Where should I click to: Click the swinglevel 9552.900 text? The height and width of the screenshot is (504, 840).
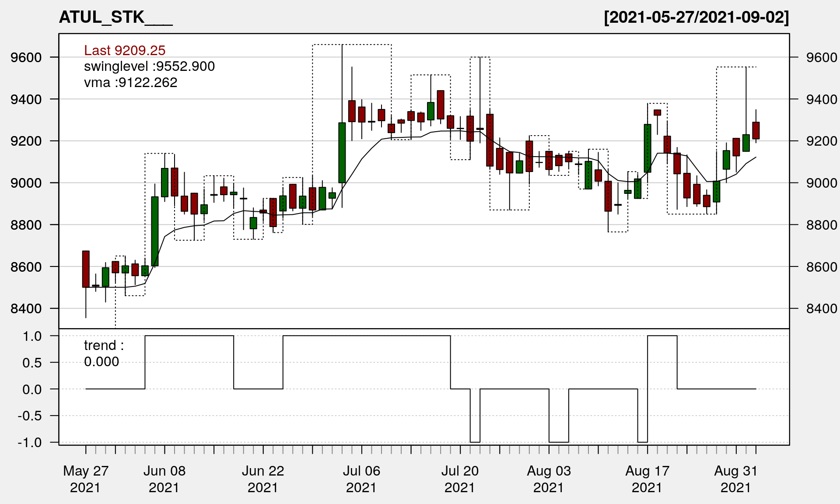[x=149, y=66]
